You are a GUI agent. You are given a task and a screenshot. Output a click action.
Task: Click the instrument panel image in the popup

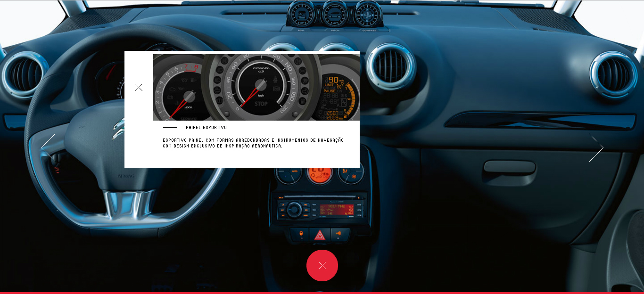coord(256,87)
